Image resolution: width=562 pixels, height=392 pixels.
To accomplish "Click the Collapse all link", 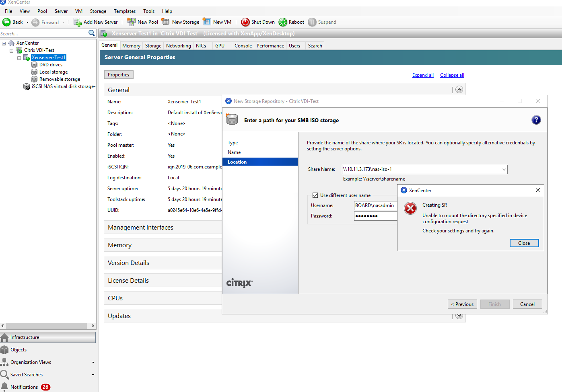I will click(x=452, y=75).
